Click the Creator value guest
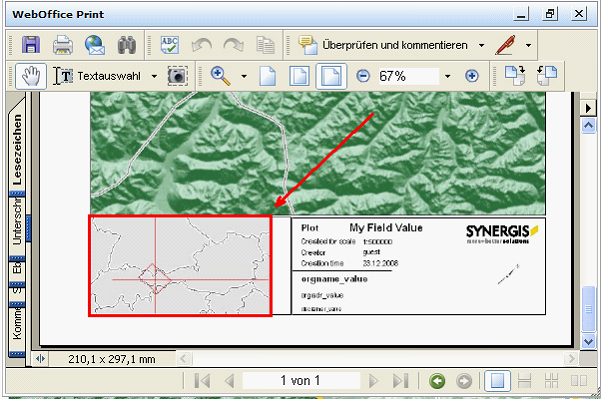The height and width of the screenshot is (399, 601). pyautogui.click(x=371, y=252)
